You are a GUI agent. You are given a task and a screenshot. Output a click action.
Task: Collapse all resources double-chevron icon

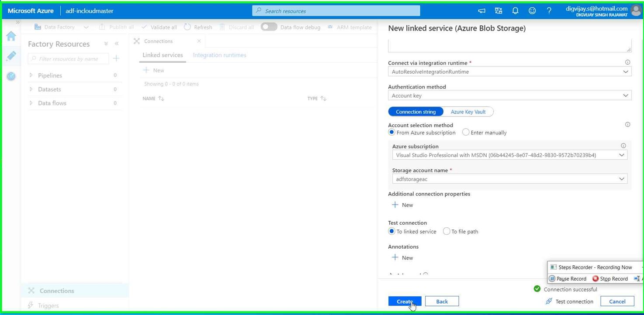pos(106,44)
